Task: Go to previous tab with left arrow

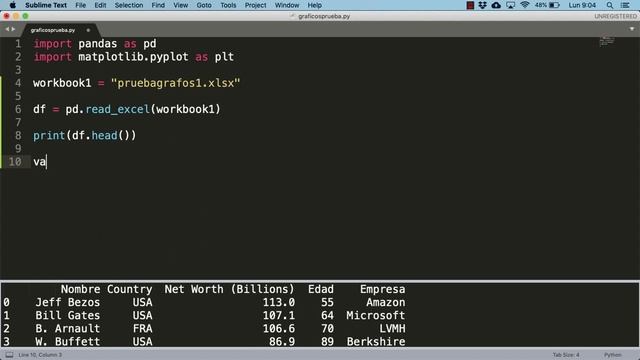Action: (7, 29)
